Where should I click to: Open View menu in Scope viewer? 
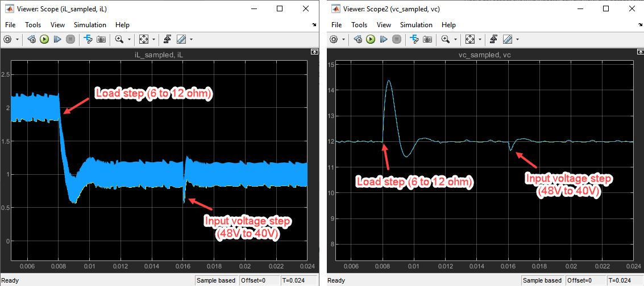(x=57, y=25)
